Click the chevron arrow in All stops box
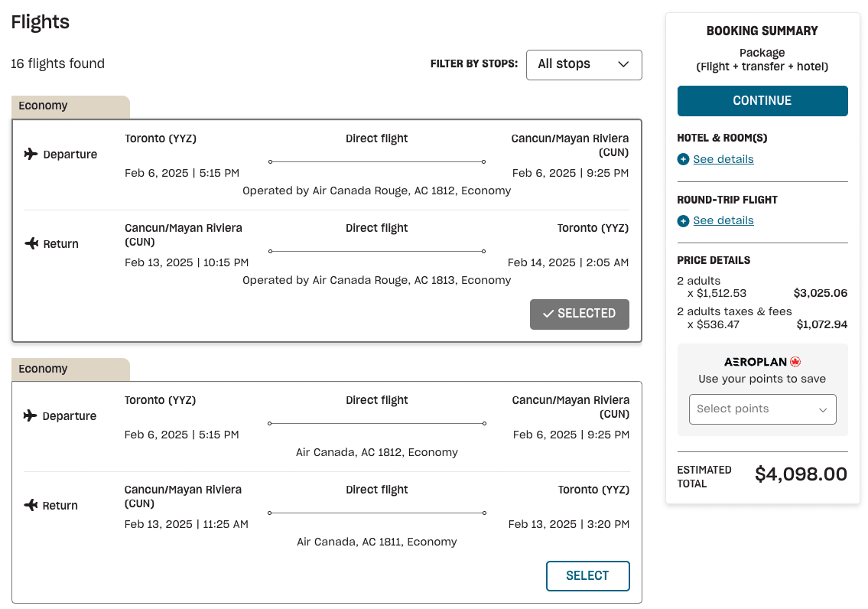 point(623,64)
